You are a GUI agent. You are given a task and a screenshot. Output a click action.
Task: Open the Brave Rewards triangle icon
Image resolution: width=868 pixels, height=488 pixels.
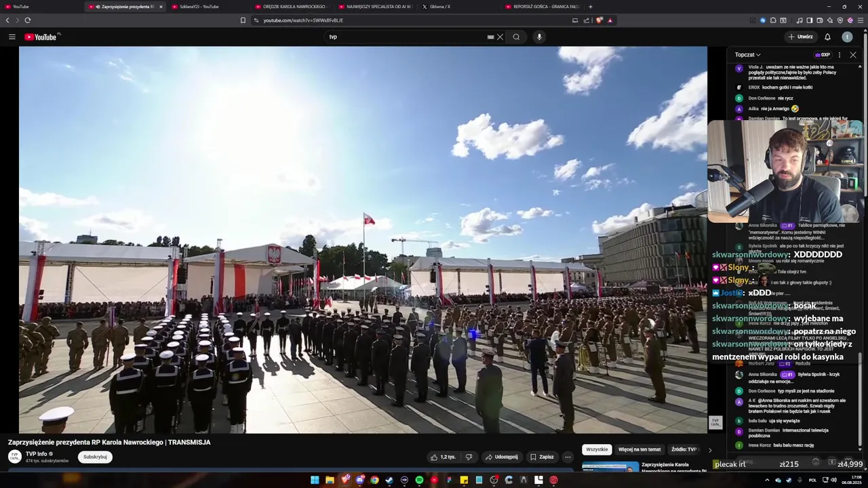click(x=610, y=20)
